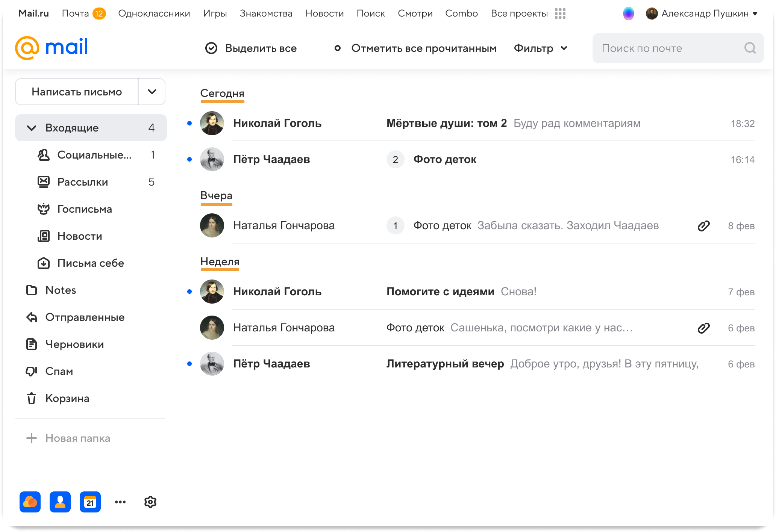Image resolution: width=776 pixels, height=532 pixels.
Task: Click the search magnifier icon
Action: [750, 48]
